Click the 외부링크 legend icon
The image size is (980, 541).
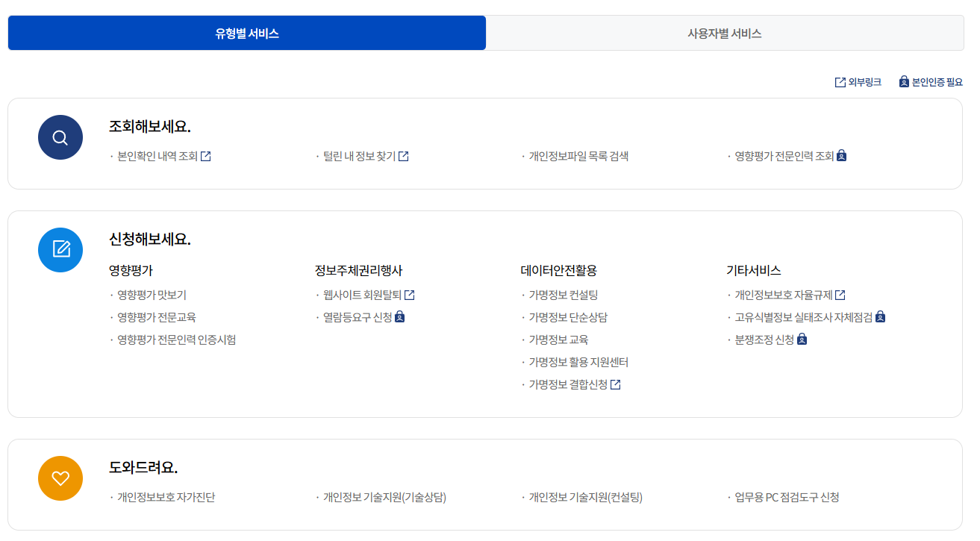pyautogui.click(x=839, y=81)
